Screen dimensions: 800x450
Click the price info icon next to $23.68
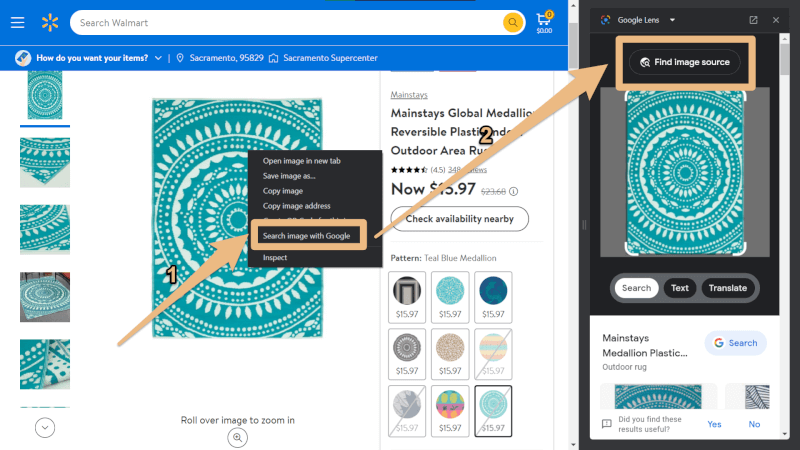(513, 191)
